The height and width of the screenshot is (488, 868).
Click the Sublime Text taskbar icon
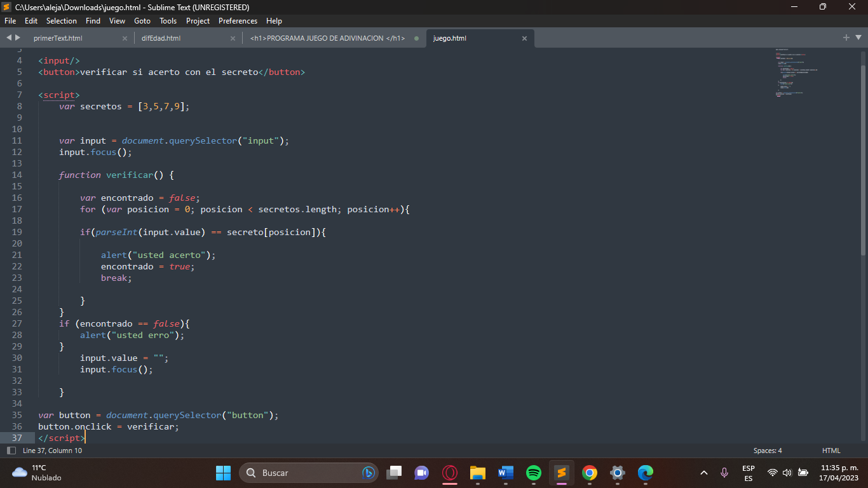point(562,473)
